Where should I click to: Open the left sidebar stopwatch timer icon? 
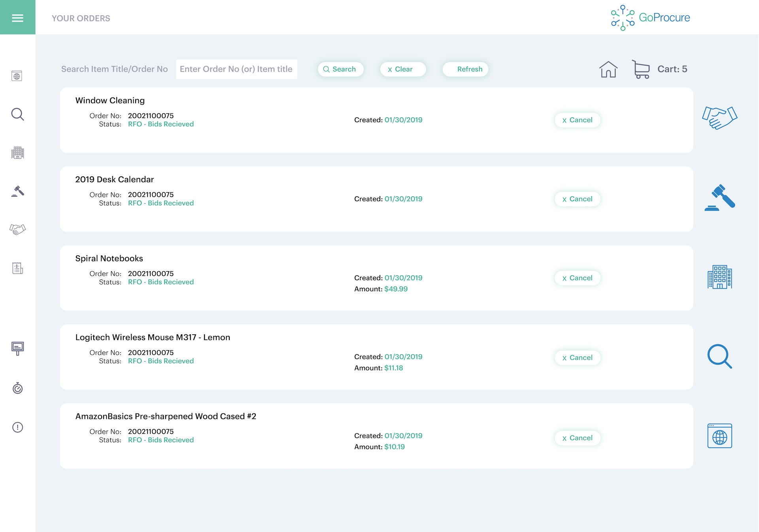[x=17, y=388]
